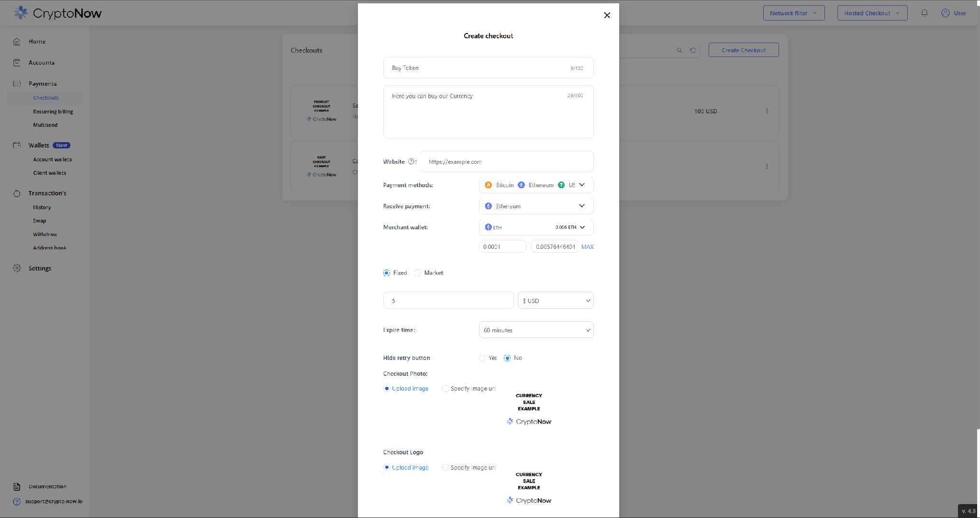Click the Buy Token title field

[x=488, y=68]
